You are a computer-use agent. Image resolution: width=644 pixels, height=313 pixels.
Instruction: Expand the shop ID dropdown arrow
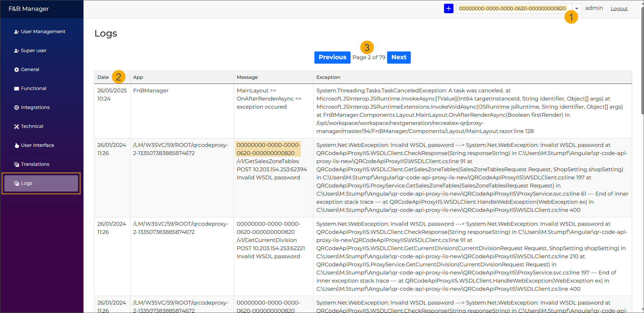[576, 9]
